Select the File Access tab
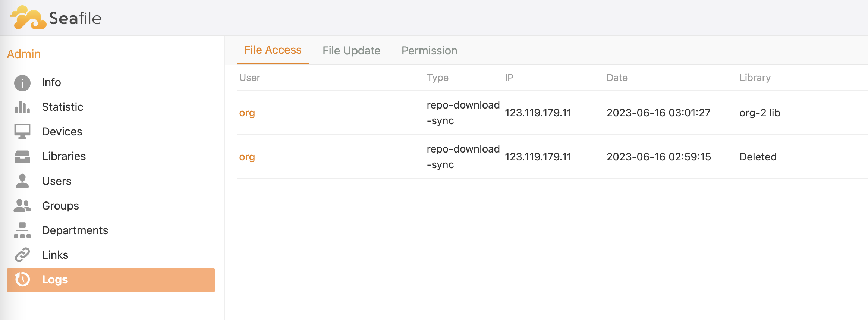Image resolution: width=868 pixels, height=320 pixels. tap(273, 50)
